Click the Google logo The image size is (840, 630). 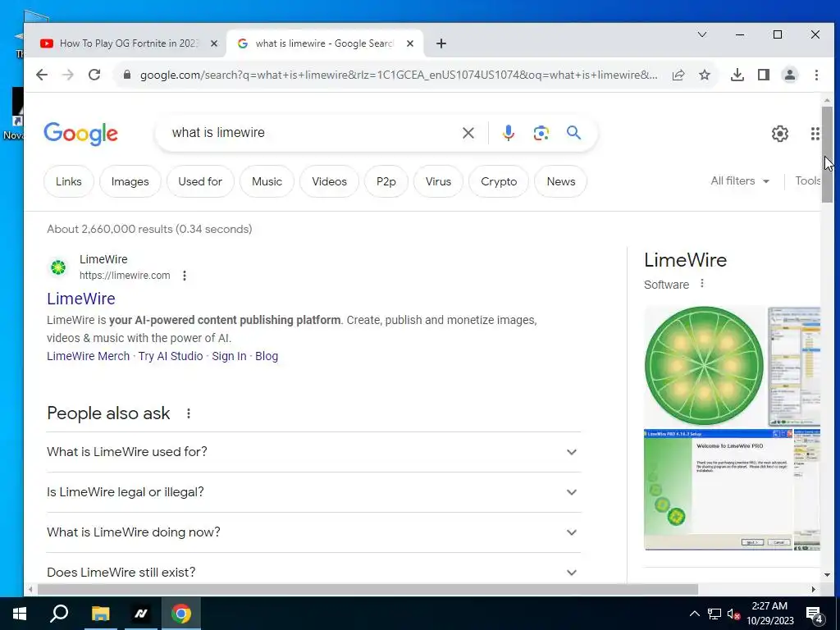(x=81, y=134)
